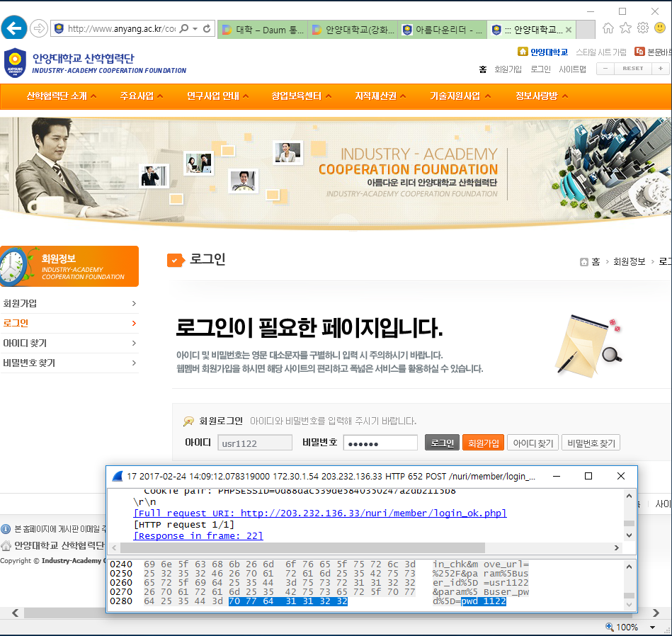Open 회원가입 in the left sidebar
The width and height of the screenshot is (672, 636).
click(x=69, y=303)
